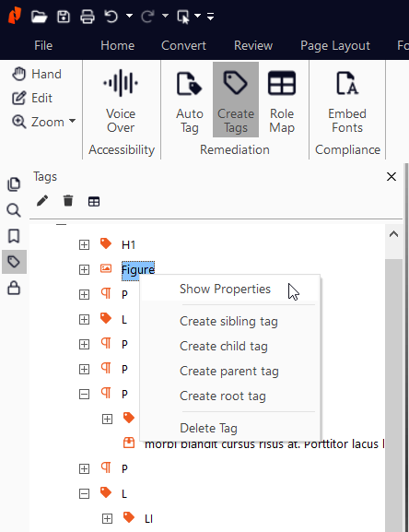409x532 pixels.
Task: Click the redo arrow icon
Action: 147,17
